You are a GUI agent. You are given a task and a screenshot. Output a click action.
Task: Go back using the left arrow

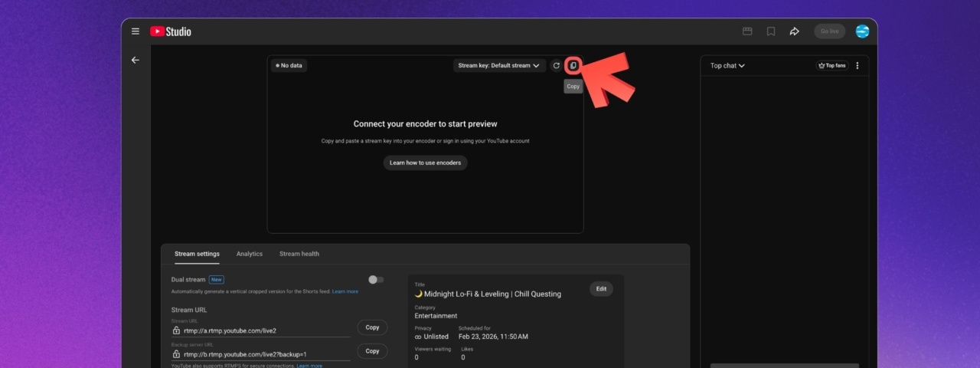pos(136,60)
